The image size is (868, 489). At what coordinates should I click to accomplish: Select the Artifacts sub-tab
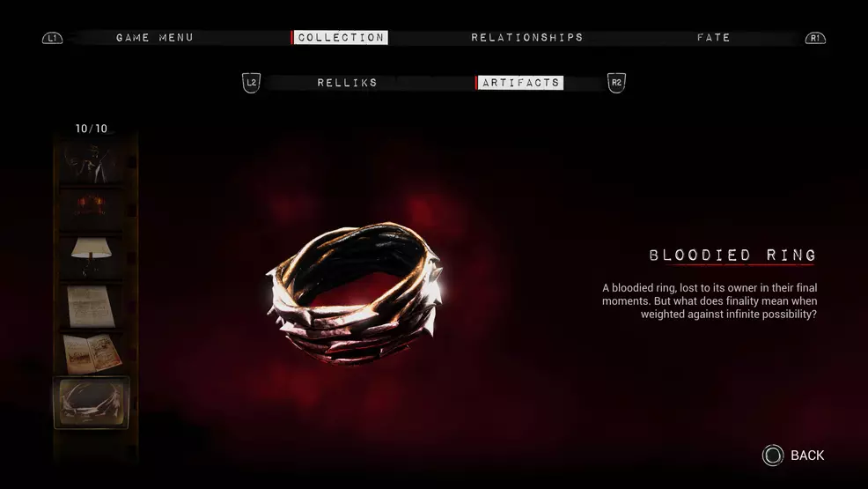(519, 83)
